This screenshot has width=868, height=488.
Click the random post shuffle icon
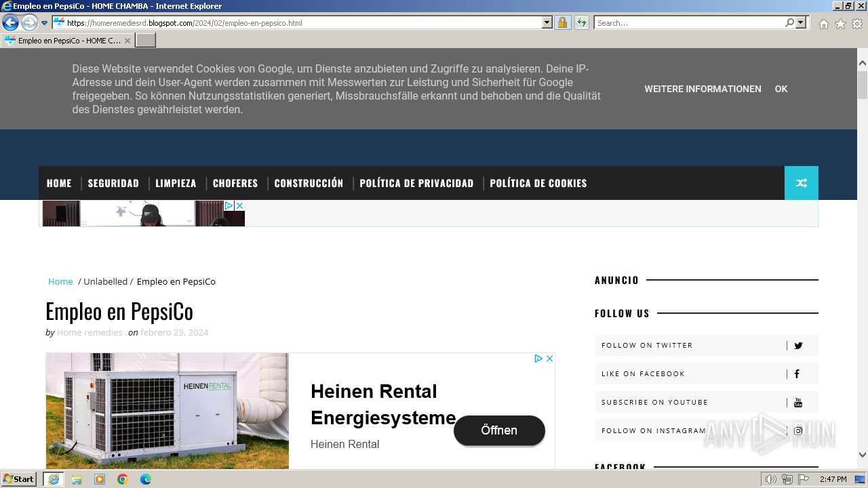pos(802,183)
